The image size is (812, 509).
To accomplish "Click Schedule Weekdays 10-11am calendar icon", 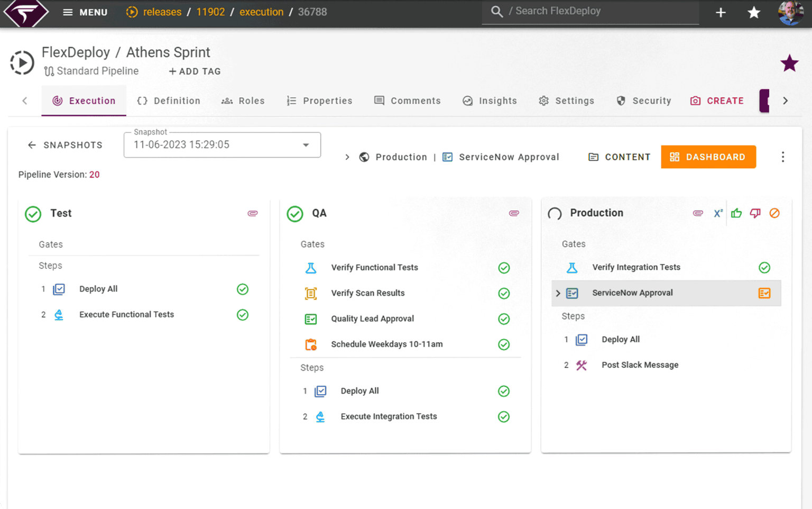I will point(311,344).
